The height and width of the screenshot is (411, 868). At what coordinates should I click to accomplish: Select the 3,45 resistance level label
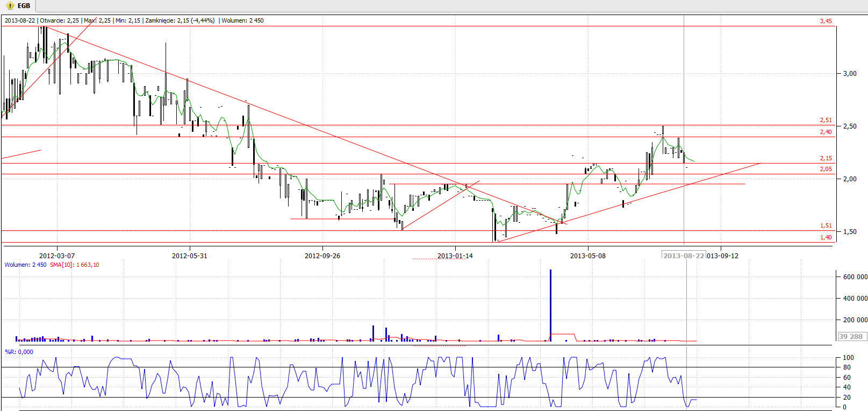tap(826, 21)
